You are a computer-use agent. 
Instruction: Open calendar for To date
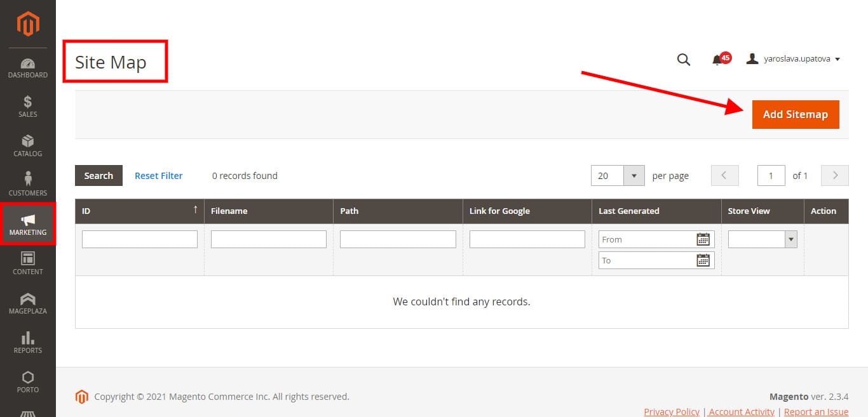coord(703,260)
